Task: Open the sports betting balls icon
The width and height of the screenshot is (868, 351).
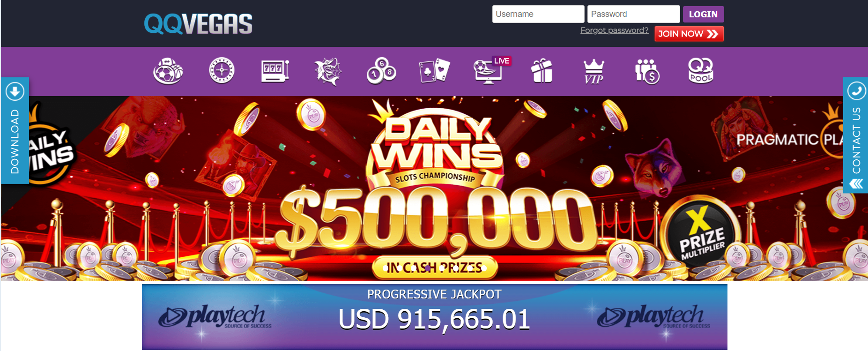Action: click(x=168, y=71)
